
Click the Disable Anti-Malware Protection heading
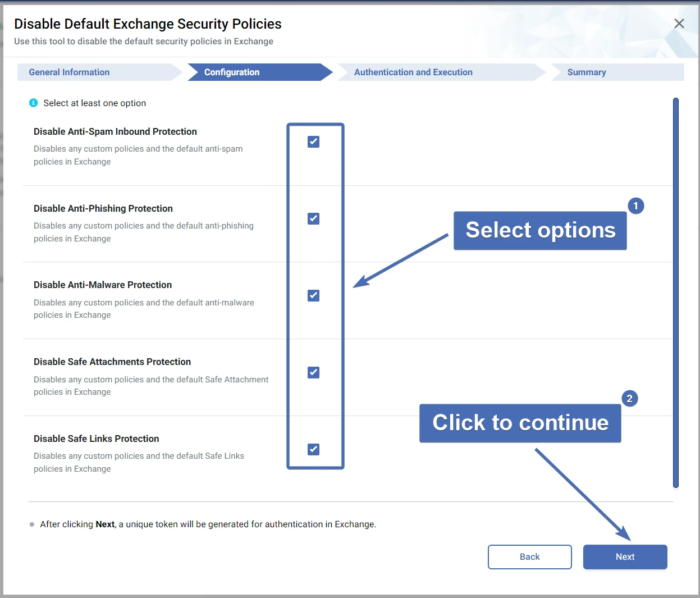[103, 285]
